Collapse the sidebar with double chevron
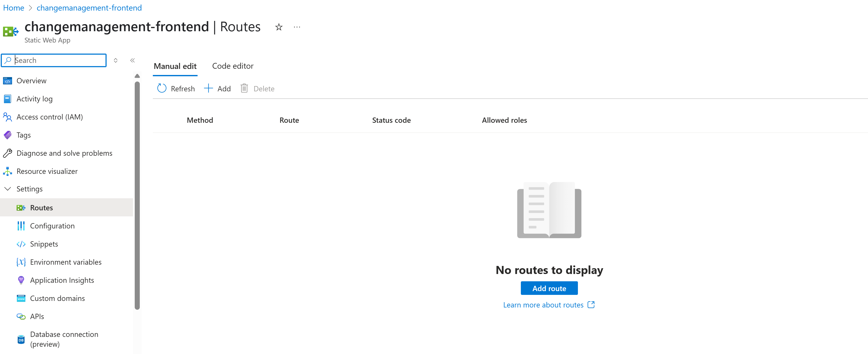Image resolution: width=868 pixels, height=354 pixels. (132, 60)
